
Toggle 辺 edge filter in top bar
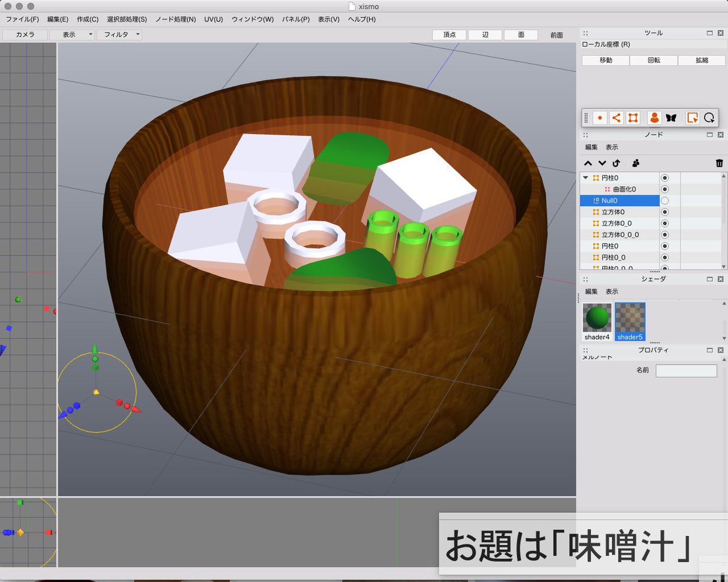(485, 35)
